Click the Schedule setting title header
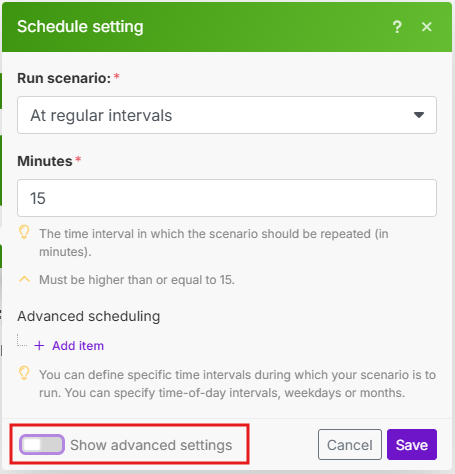This screenshot has width=455, height=474. click(80, 27)
